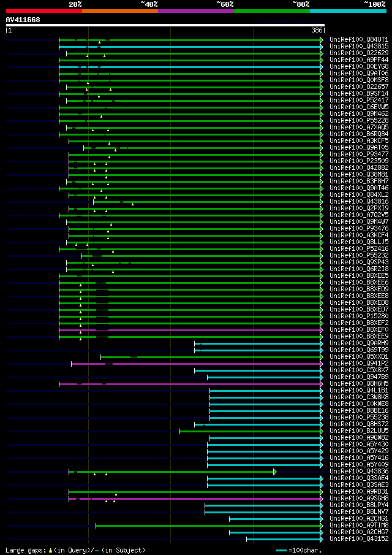
Task: Select label UniRef100_A5Y430
Action: point(359,445)
